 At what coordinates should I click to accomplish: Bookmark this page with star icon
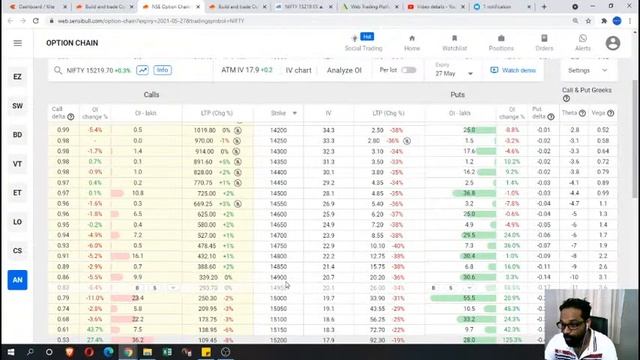pyautogui.click(x=588, y=21)
